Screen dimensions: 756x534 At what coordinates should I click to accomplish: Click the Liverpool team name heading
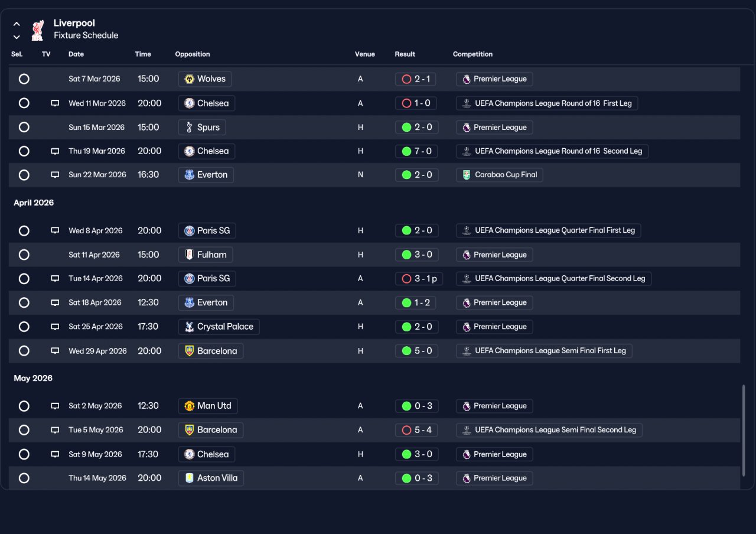pos(74,23)
